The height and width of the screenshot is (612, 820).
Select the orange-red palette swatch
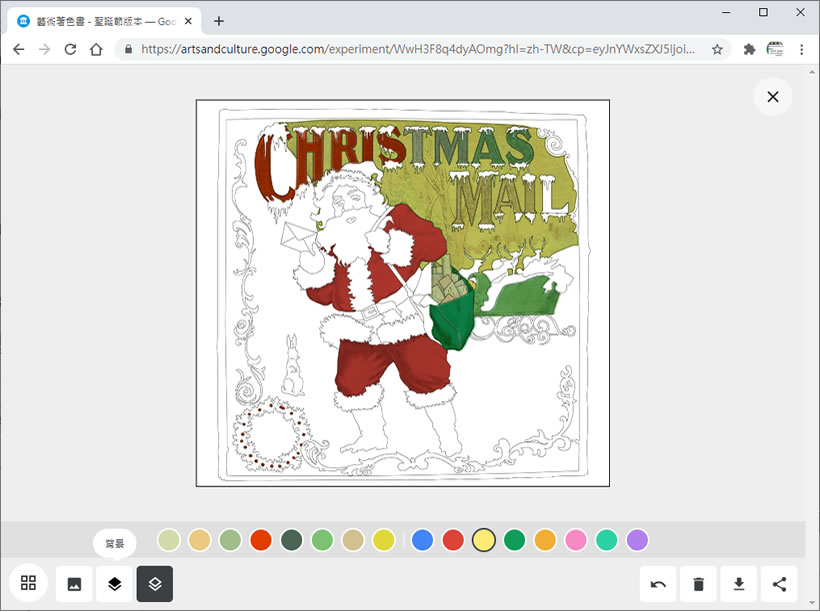[261, 540]
